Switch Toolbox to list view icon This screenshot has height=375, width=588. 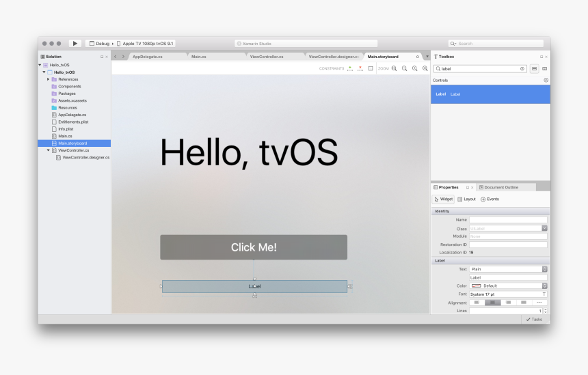click(535, 69)
